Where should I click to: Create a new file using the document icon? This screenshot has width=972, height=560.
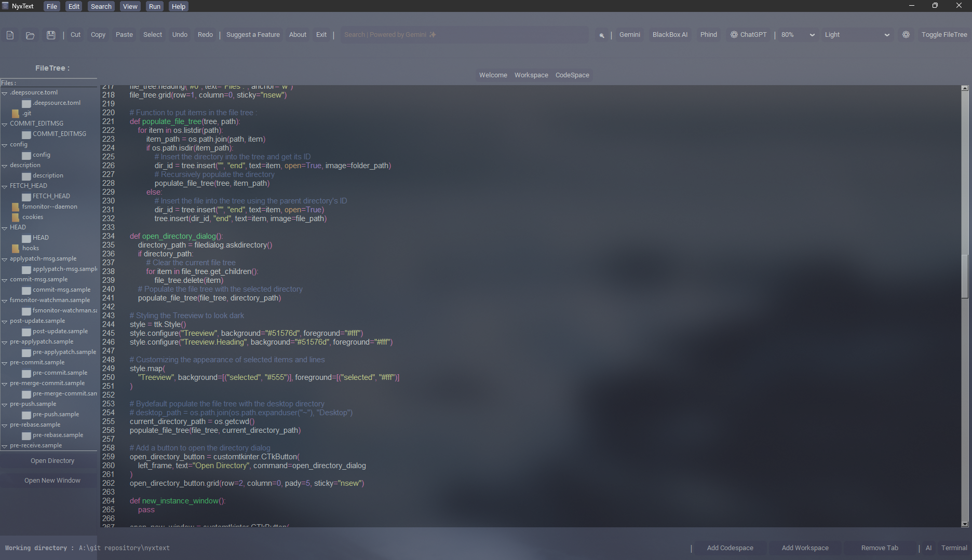click(x=10, y=34)
